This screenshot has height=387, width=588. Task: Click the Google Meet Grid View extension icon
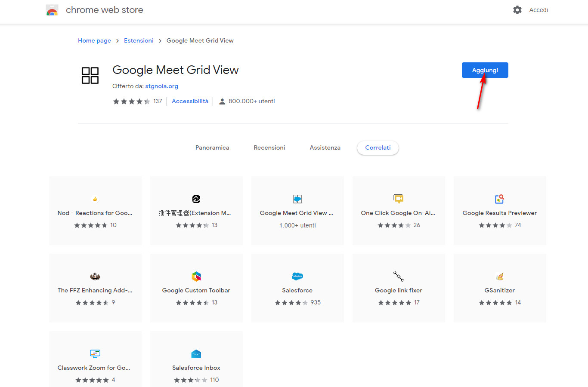(90, 75)
